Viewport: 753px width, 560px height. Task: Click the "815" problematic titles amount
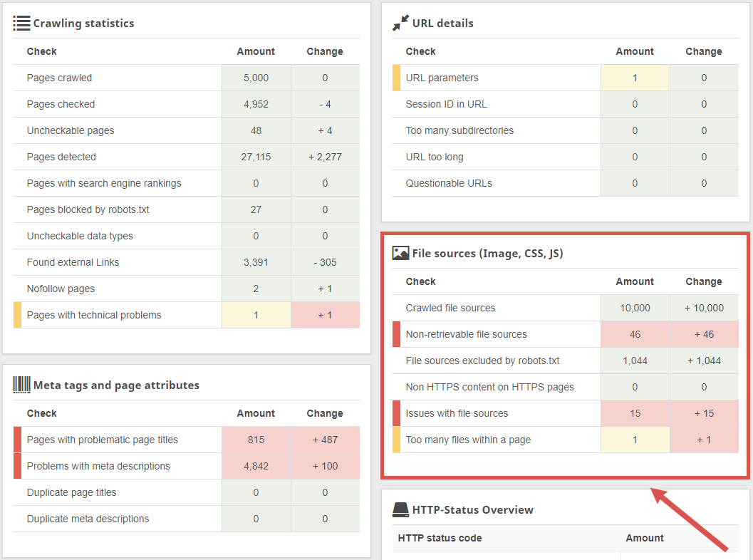click(x=256, y=440)
